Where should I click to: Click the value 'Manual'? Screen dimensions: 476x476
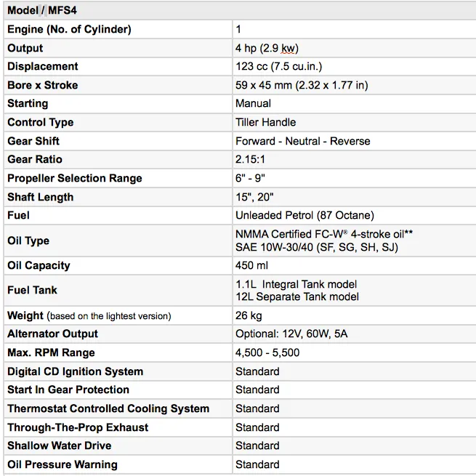pos(253,103)
